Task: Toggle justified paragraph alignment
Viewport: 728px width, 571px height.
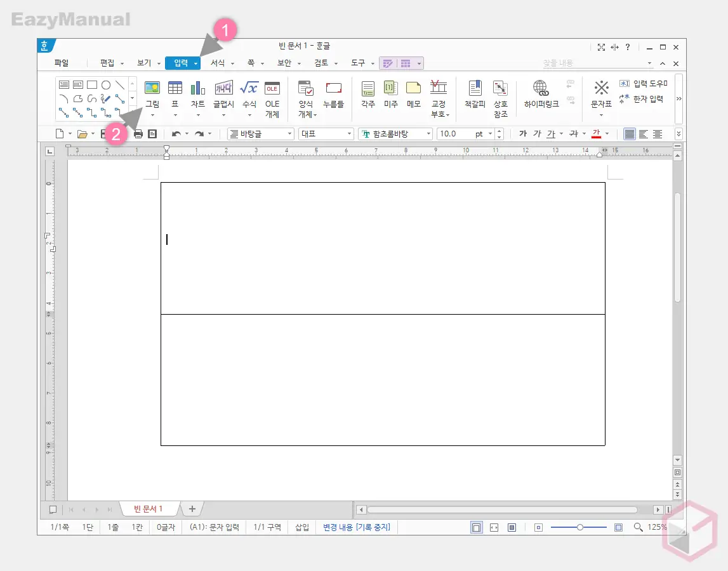Action: click(630, 134)
